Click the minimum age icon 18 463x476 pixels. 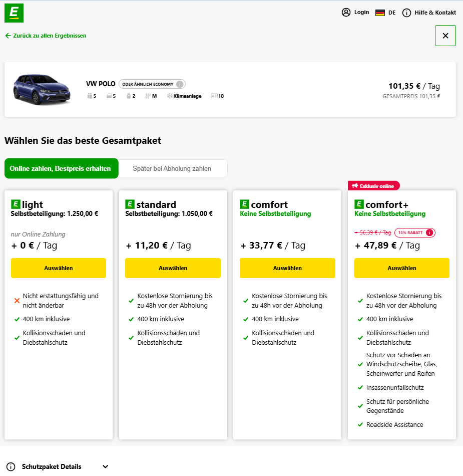214,96
